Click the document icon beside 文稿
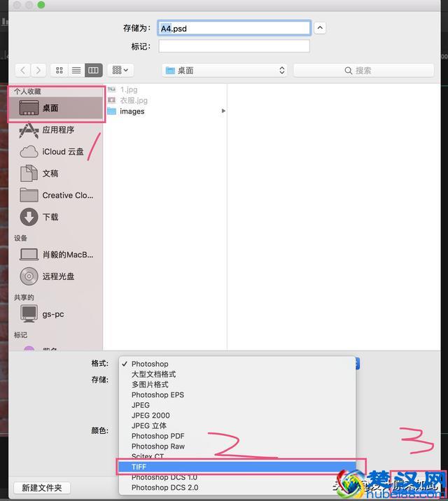The image size is (448, 501). pos(29,173)
